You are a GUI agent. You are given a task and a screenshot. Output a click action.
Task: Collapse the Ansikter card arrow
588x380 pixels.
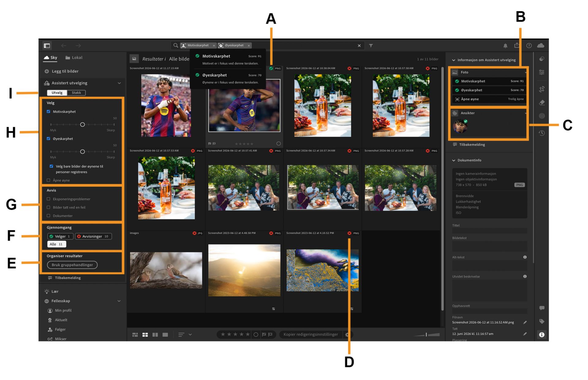(x=526, y=113)
